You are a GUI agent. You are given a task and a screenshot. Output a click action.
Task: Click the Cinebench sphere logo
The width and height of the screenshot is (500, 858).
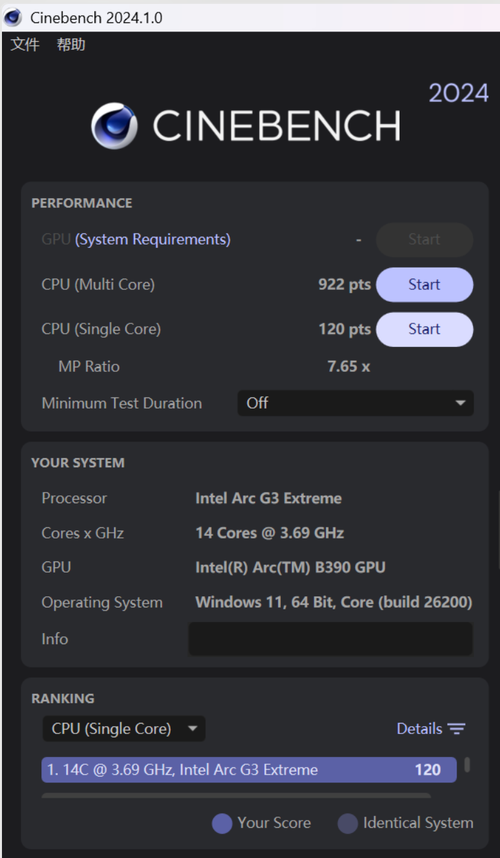[114, 125]
